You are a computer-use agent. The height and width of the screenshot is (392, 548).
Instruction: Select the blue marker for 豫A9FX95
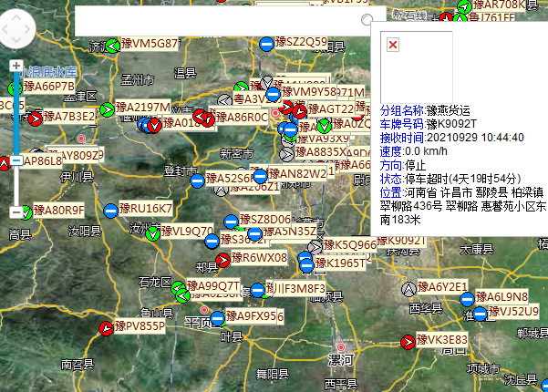pyautogui.click(x=216, y=318)
